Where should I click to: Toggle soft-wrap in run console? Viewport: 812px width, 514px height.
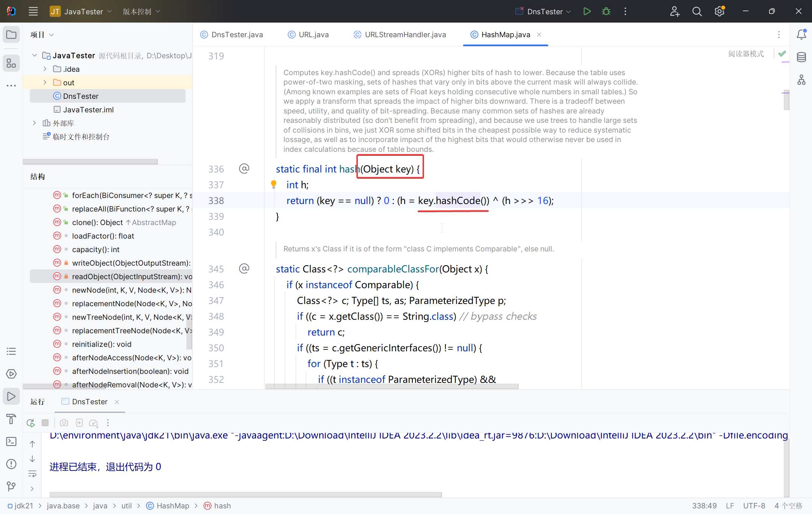(32, 473)
